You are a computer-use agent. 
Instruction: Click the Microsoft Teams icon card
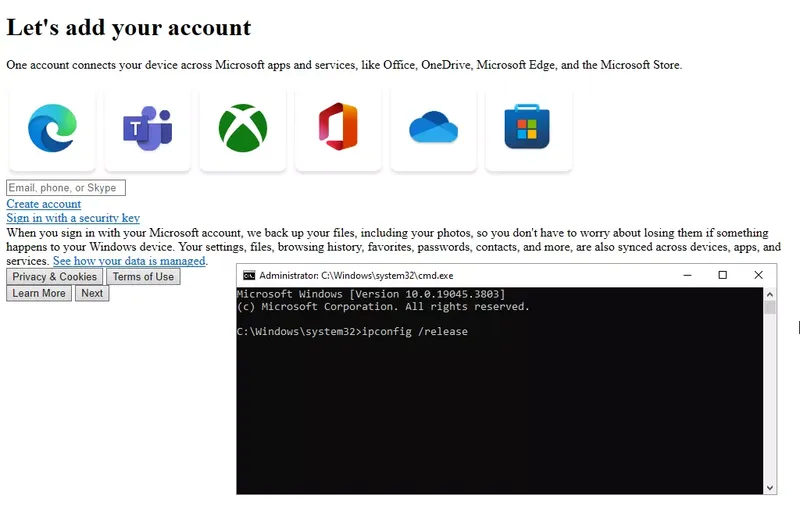147,129
